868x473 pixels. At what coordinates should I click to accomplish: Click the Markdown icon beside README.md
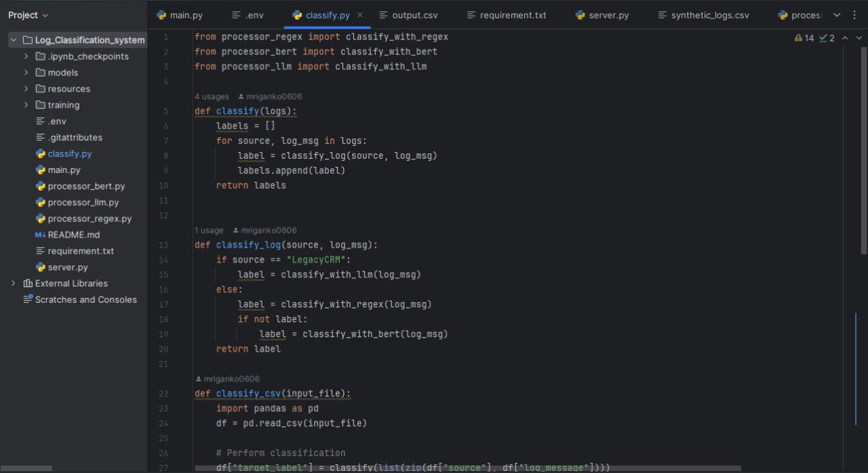pos(40,235)
